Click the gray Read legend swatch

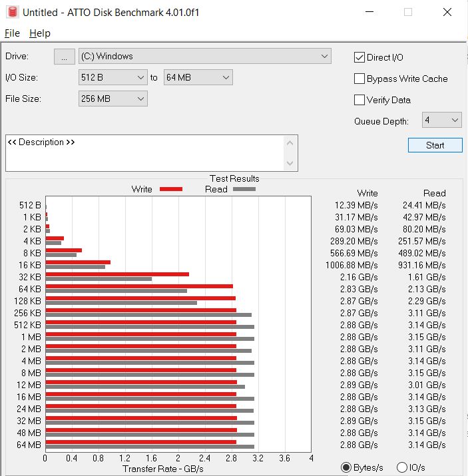tap(244, 189)
